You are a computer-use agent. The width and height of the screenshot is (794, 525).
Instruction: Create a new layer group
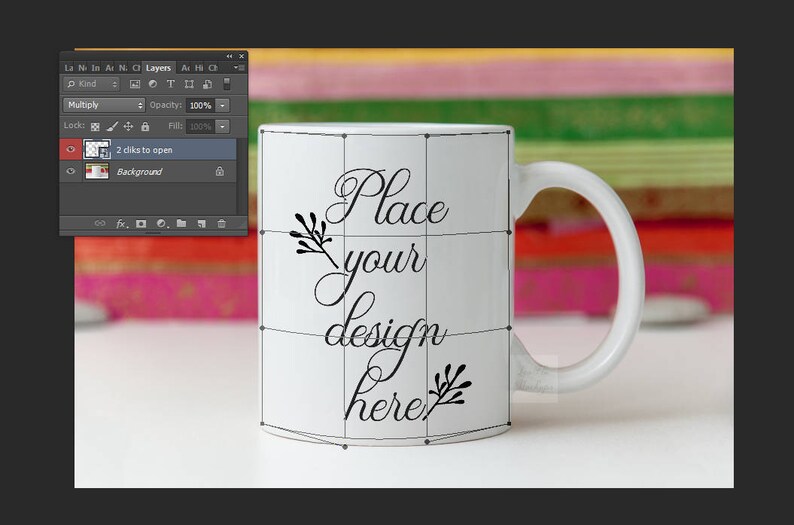coord(181,223)
